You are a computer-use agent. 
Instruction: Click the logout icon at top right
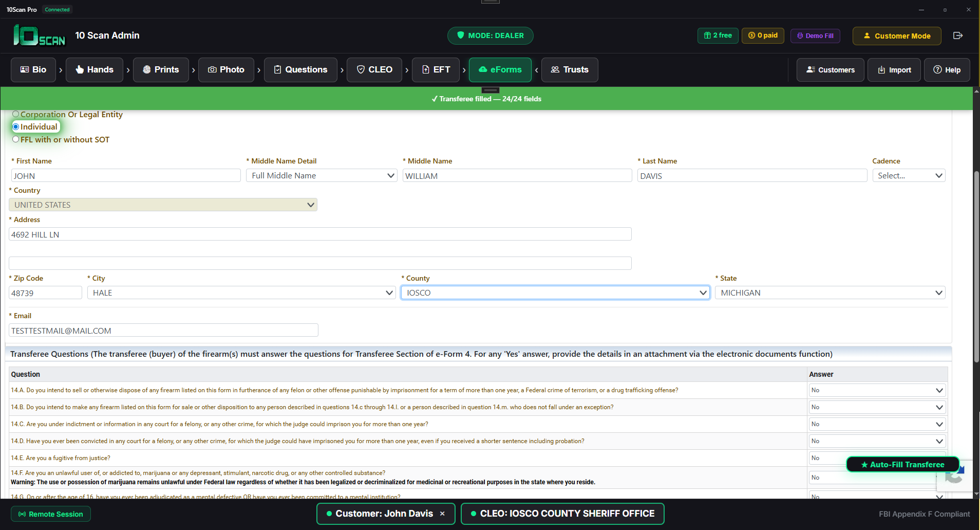(958, 35)
